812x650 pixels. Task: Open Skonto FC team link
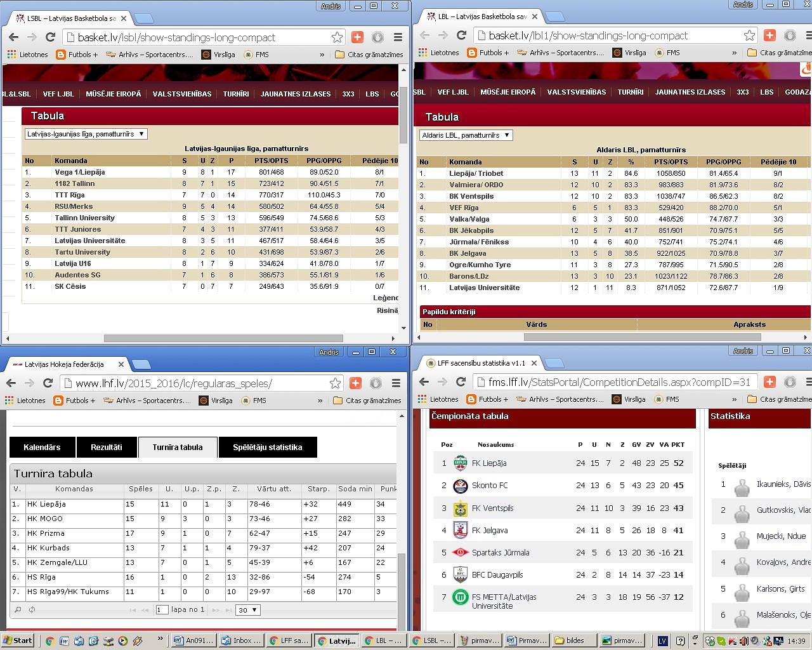tap(490, 486)
